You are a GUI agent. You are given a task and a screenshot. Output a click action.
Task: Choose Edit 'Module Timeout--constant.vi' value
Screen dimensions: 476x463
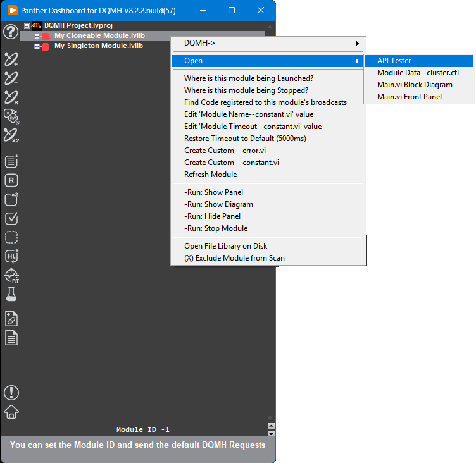268,127
